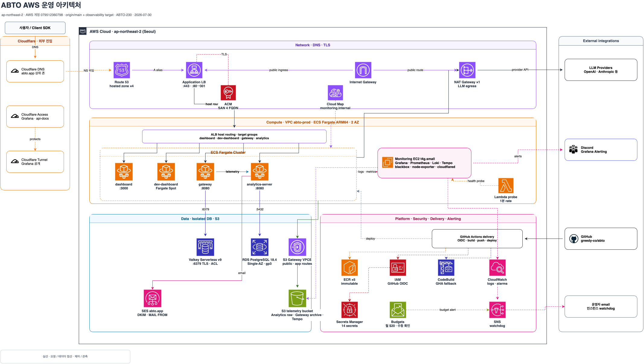
Task: Select the Cloudflare Access cloud icon
Action: click(x=15, y=116)
